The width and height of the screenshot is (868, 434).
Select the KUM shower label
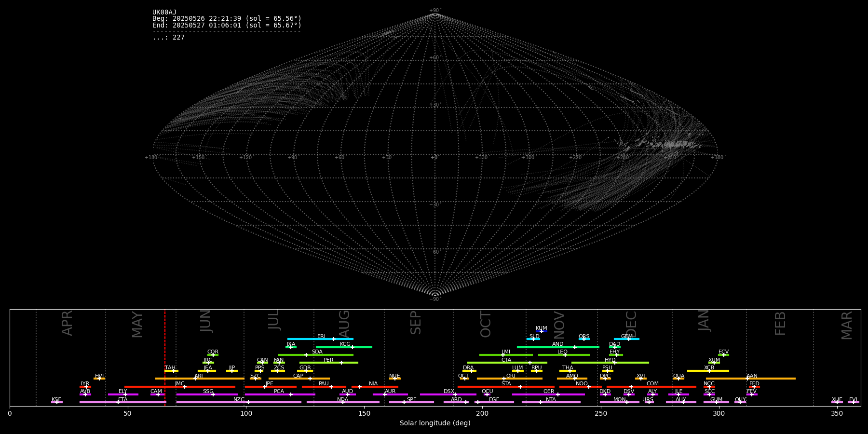point(542,328)
